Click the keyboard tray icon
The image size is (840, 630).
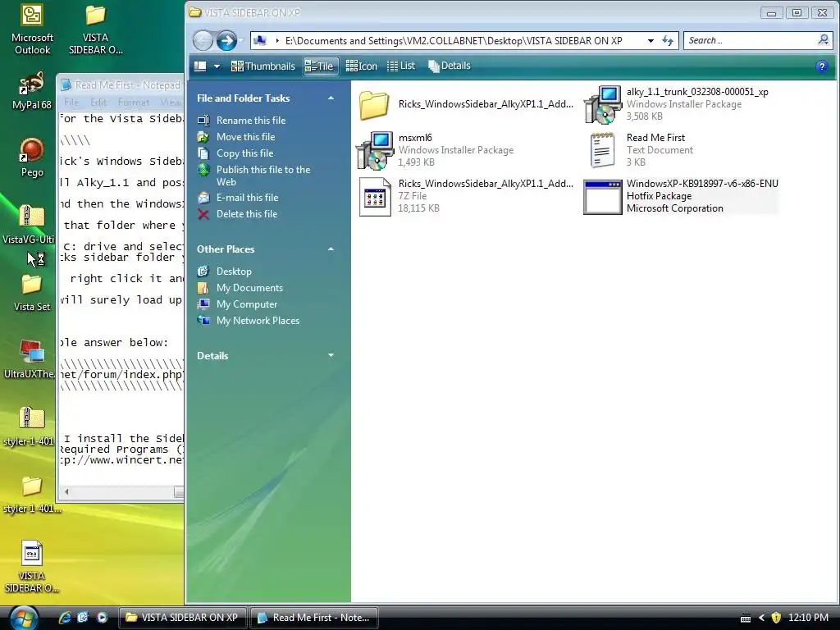(x=745, y=619)
